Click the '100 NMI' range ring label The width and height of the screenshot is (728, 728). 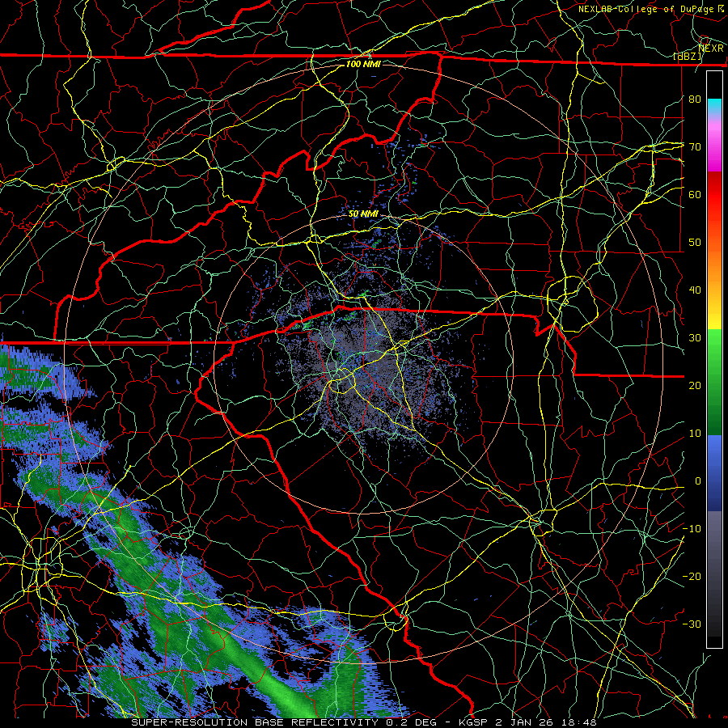(x=363, y=64)
